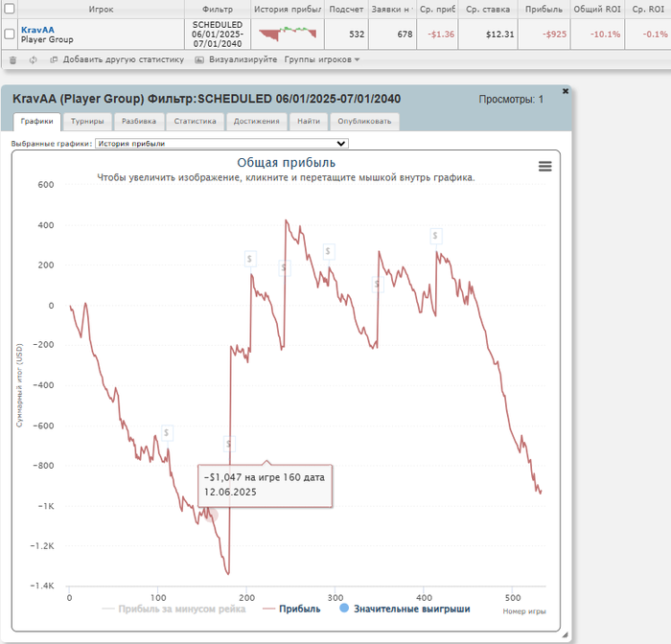The width and height of the screenshot is (671, 644).
Task: Sort by the Подсчет column header
Action: 346,9
